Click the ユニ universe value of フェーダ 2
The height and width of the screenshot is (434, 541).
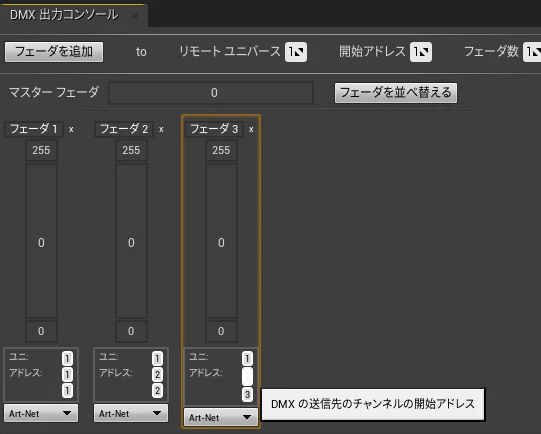click(x=157, y=358)
